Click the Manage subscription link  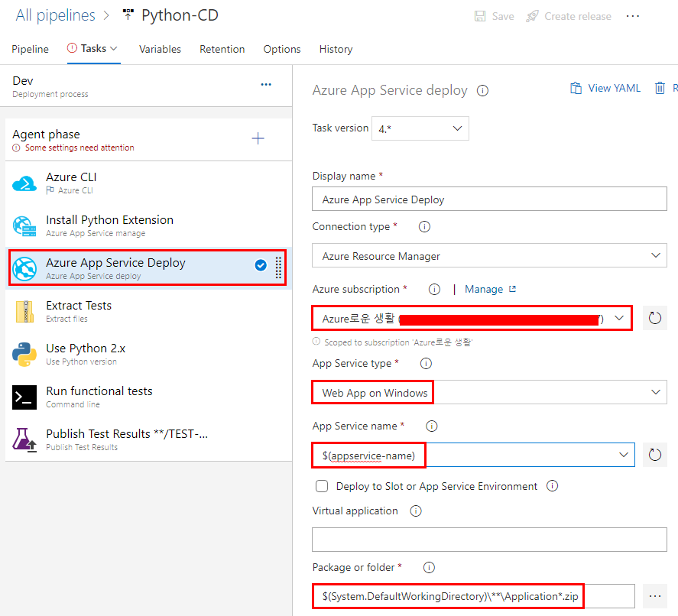(x=484, y=289)
